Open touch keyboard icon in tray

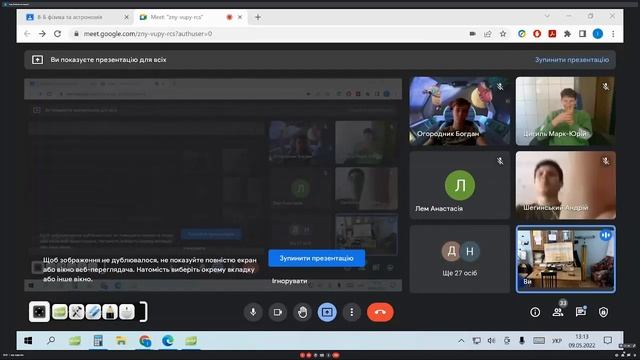pyautogui.click(x=539, y=341)
